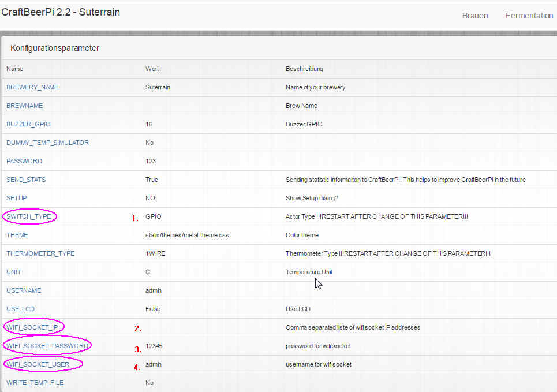Open the WIFI_SOCKET_PASSWORD parameter
557x392 pixels.
47,346
